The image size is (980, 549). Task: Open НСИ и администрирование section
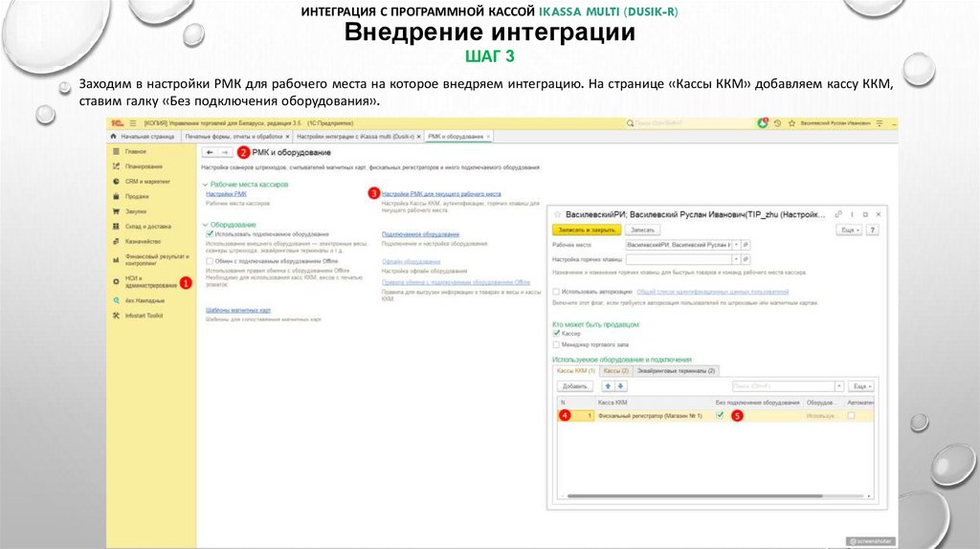click(x=150, y=282)
